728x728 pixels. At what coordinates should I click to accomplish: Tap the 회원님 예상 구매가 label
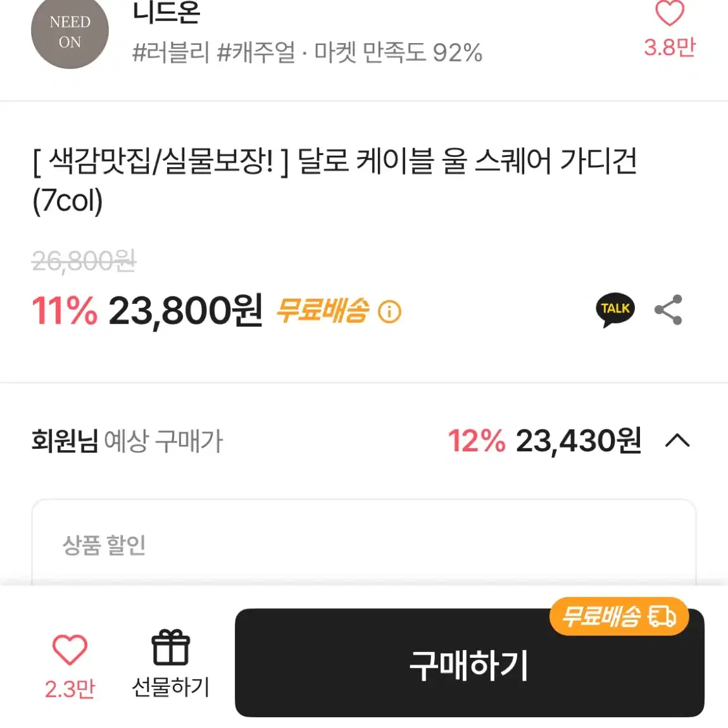pyautogui.click(x=127, y=441)
